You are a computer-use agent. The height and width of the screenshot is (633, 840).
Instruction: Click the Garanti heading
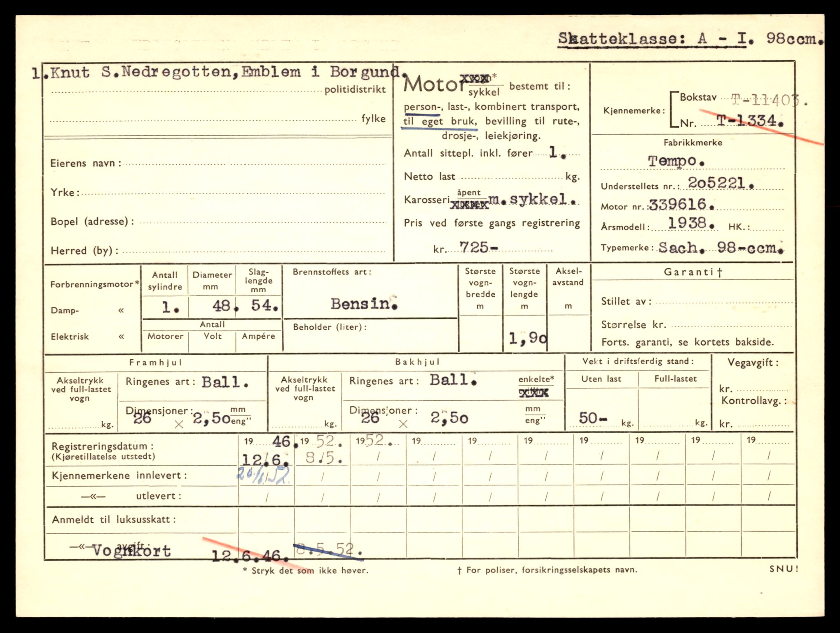693,272
